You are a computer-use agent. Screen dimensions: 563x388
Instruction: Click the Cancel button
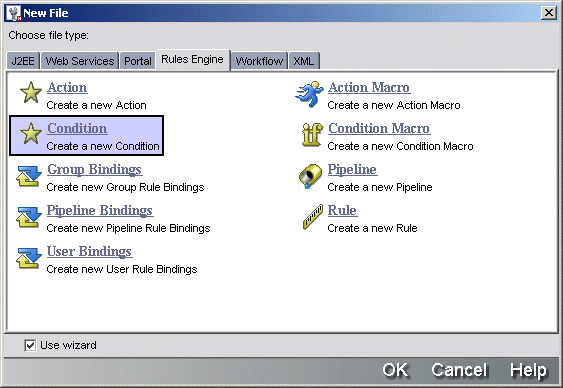pyautogui.click(x=459, y=370)
